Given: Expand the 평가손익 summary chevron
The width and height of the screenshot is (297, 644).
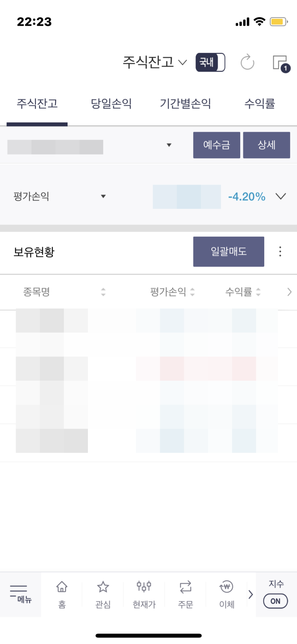Looking at the screenshot, I should [x=281, y=196].
